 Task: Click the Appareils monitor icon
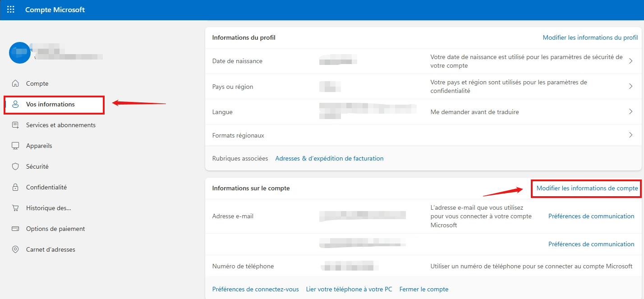point(15,146)
